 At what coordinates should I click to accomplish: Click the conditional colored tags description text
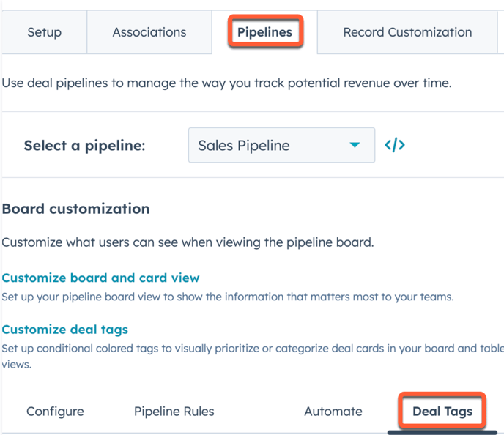253,357
